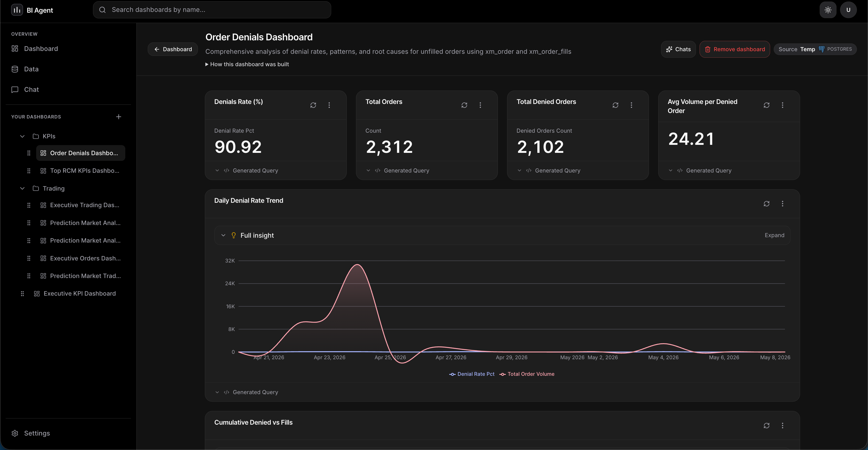Expand Generated Query under Avg Volume card
This screenshot has width=868, height=450.
point(700,171)
